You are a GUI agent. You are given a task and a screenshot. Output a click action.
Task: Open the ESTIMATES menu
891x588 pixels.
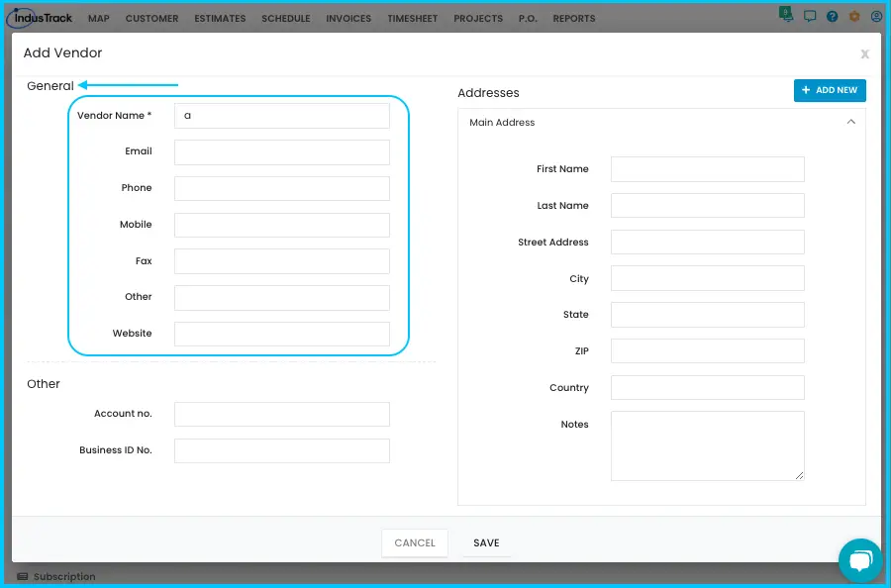220,19
